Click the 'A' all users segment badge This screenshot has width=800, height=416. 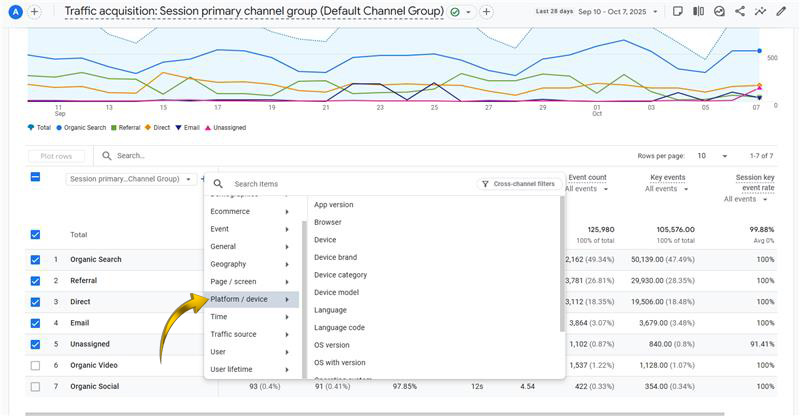15,12
